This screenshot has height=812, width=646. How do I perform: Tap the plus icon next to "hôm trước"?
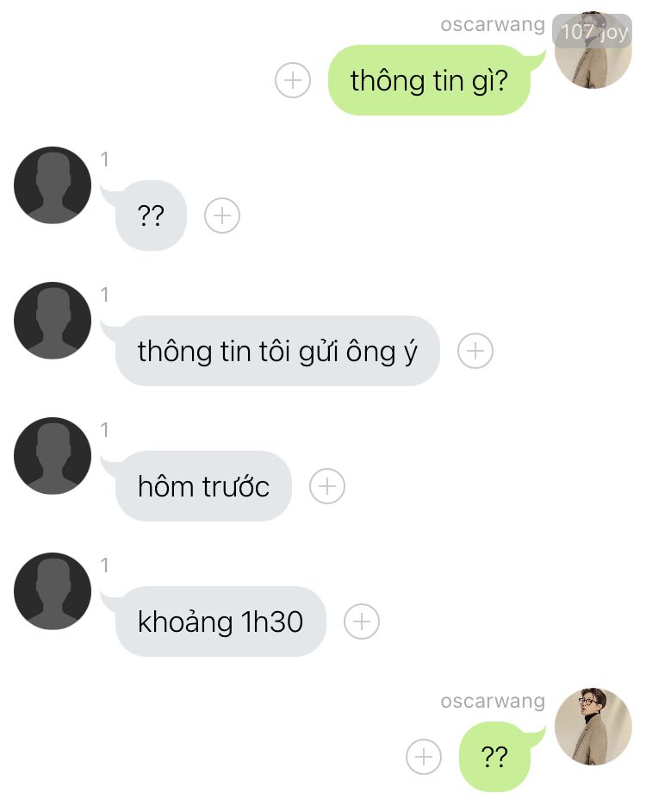tap(327, 486)
